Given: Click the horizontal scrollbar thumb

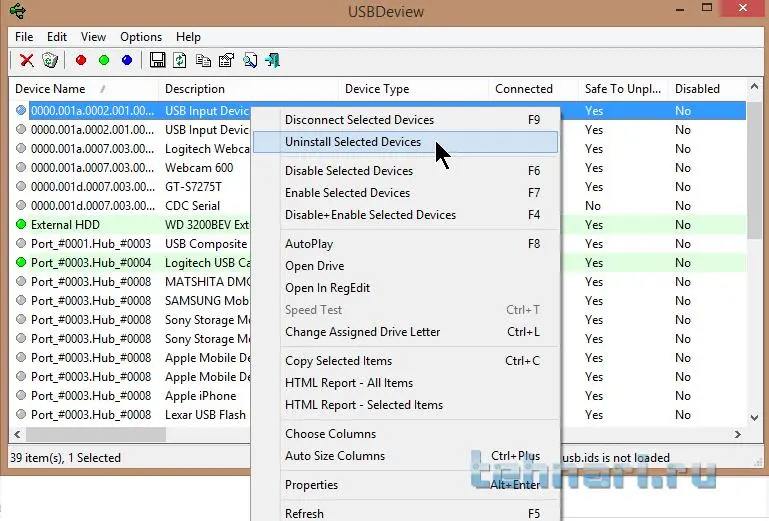Looking at the screenshot, I should point(96,434).
